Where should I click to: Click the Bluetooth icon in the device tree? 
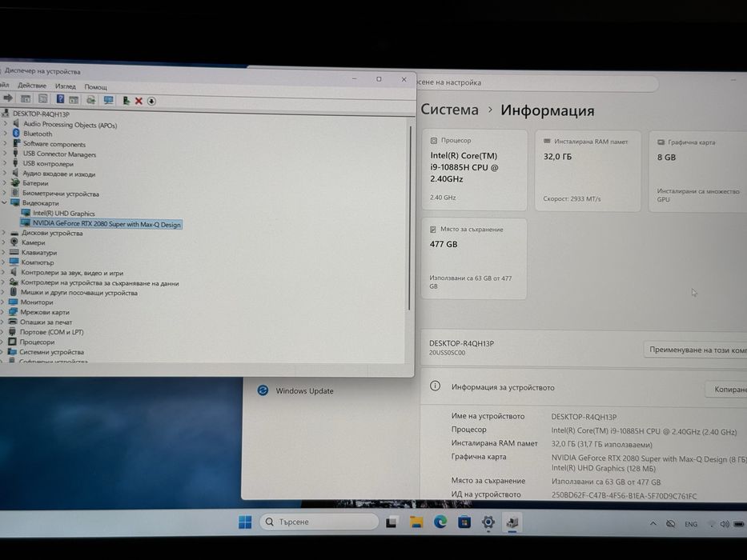point(16,134)
